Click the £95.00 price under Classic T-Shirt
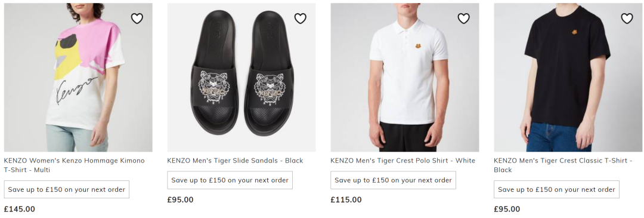This screenshot has height=218, width=644. (x=507, y=209)
